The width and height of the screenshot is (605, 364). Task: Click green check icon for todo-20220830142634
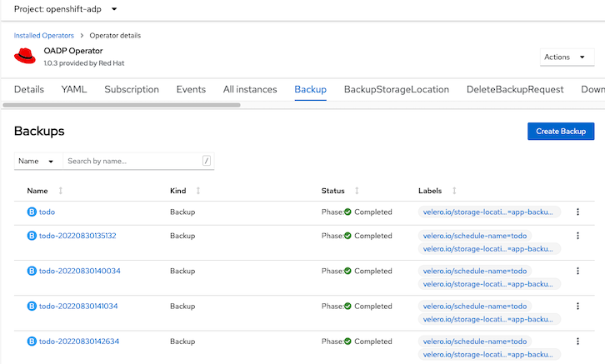click(347, 342)
